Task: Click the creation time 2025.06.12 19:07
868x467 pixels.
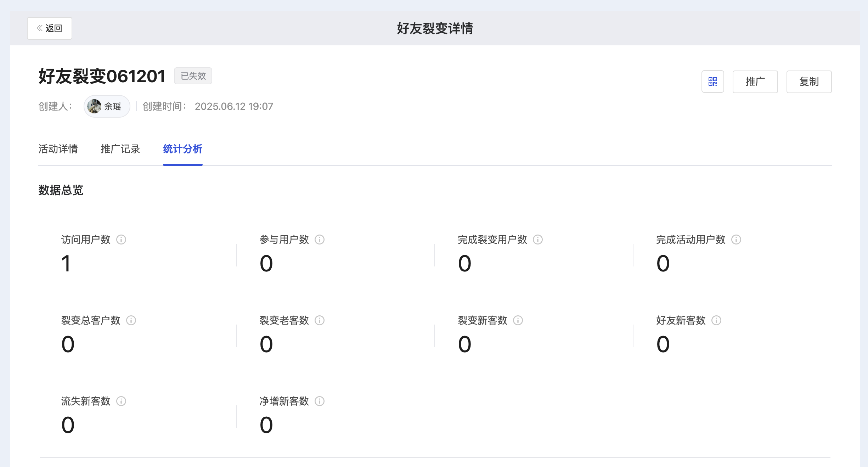Action: coord(234,106)
